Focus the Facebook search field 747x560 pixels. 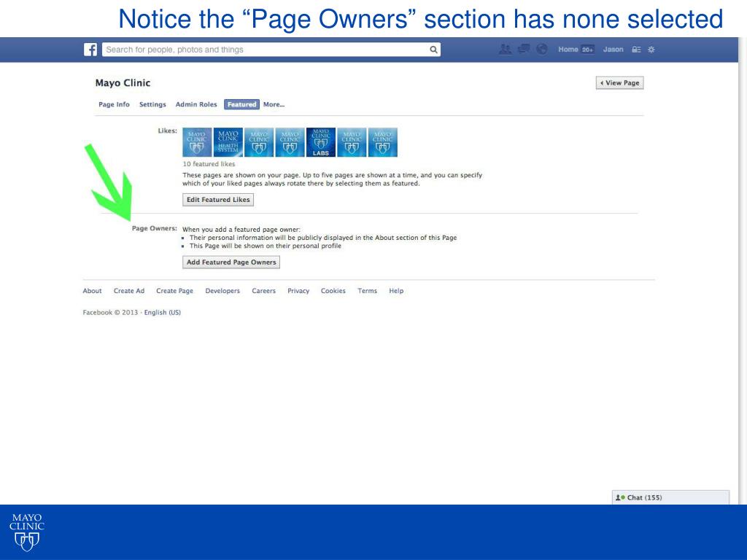(x=271, y=50)
